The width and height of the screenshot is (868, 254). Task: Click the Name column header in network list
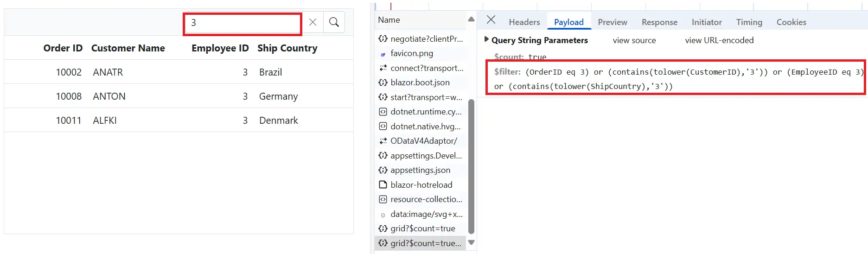point(389,20)
